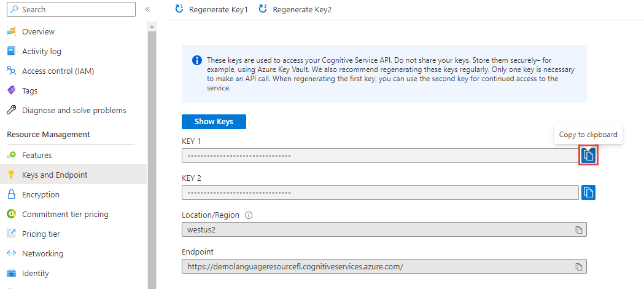Click Regenerate Key1 in the toolbar
The width and height of the screenshot is (644, 289).
click(212, 9)
